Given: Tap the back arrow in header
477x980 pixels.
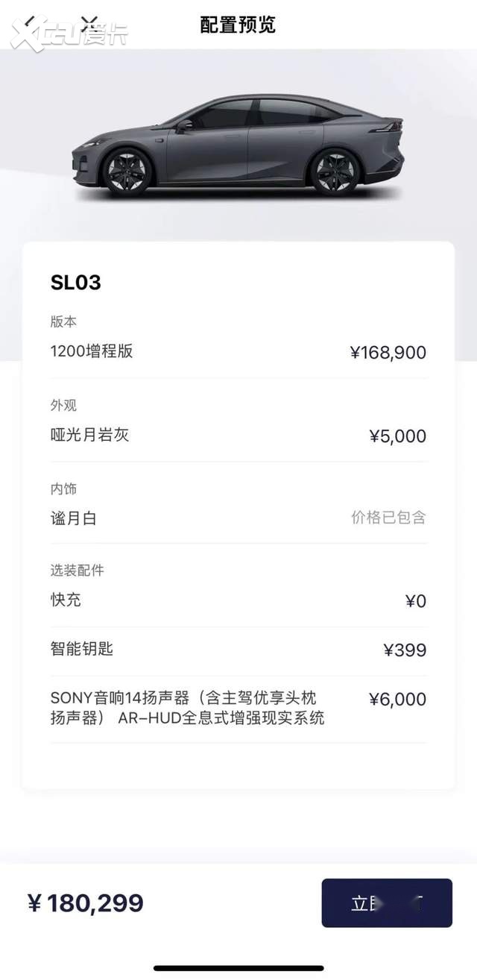Looking at the screenshot, I should click(28, 24).
